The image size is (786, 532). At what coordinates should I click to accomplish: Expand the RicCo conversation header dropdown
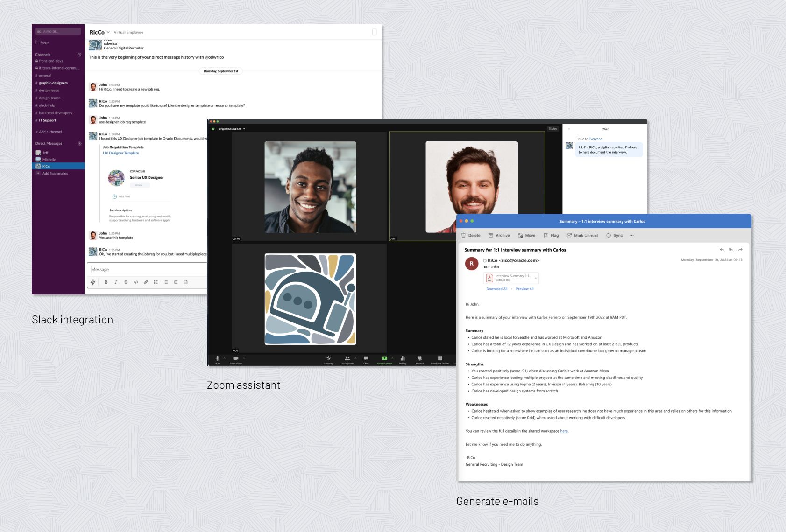pyautogui.click(x=108, y=32)
